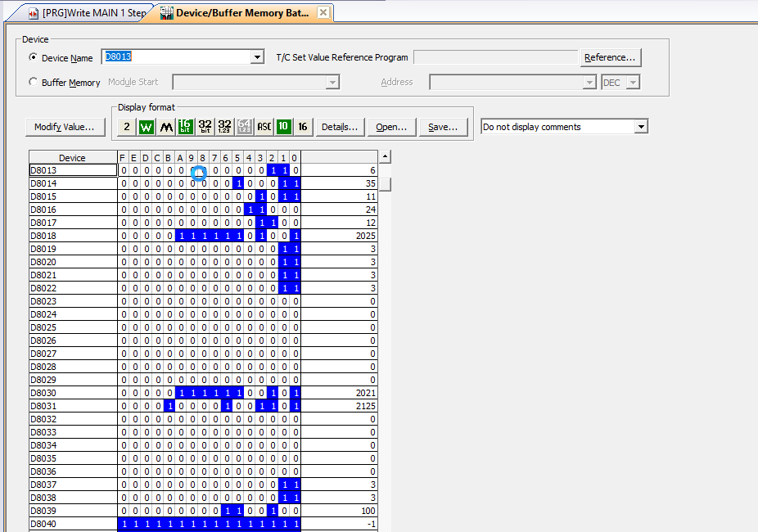Viewport: 758px width, 532px height.
Task: Select hexadecimal (16) display format icon
Action: (303, 127)
